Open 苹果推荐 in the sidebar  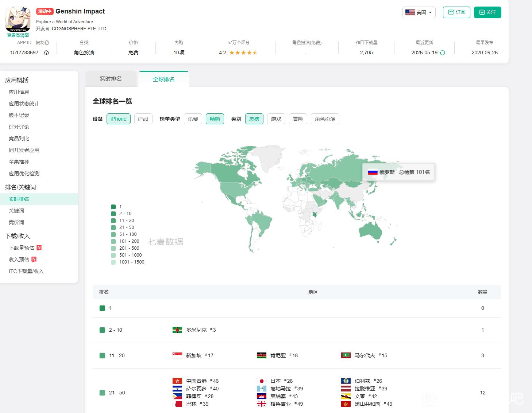(19, 162)
